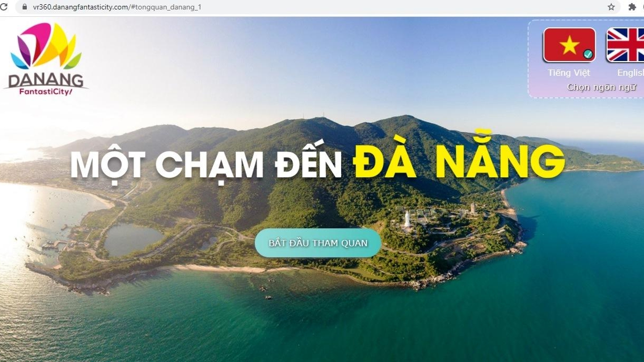Select the Tiếng Việt language label
Screen dimensions: 644x362
pos(569,73)
